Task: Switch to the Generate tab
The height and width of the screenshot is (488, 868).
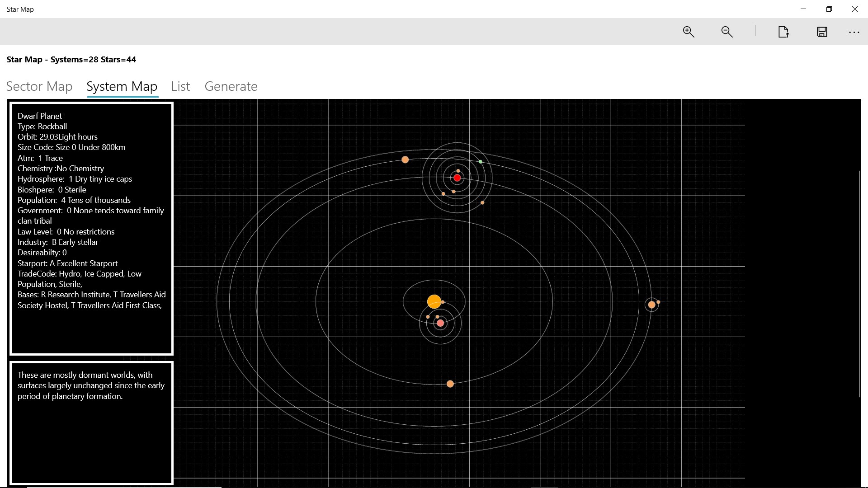Action: click(x=231, y=86)
